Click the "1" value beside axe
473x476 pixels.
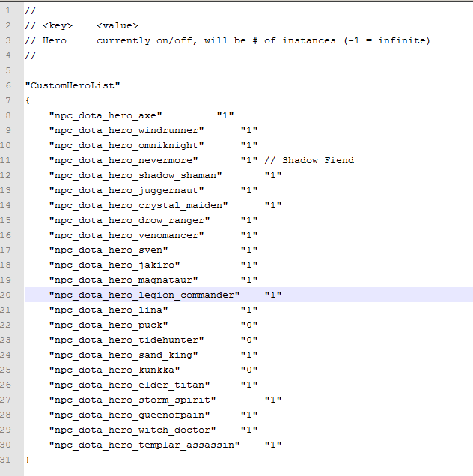pyautogui.click(x=225, y=115)
